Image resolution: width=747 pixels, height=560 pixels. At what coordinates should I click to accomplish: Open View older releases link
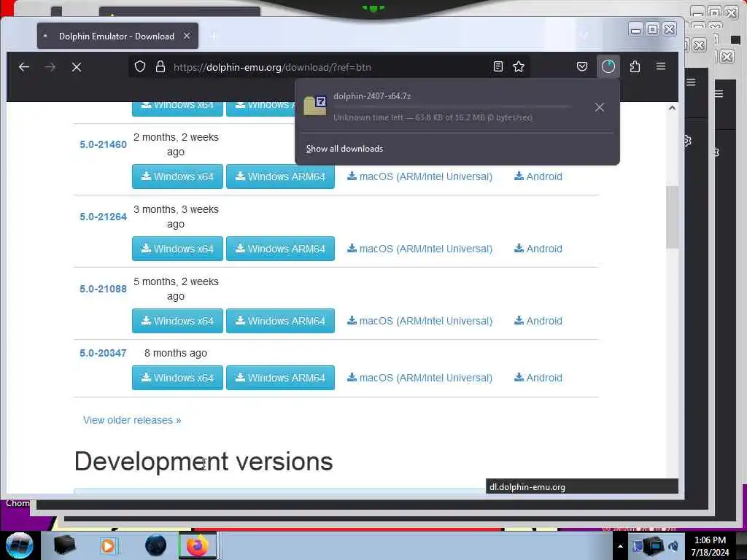[x=132, y=421]
